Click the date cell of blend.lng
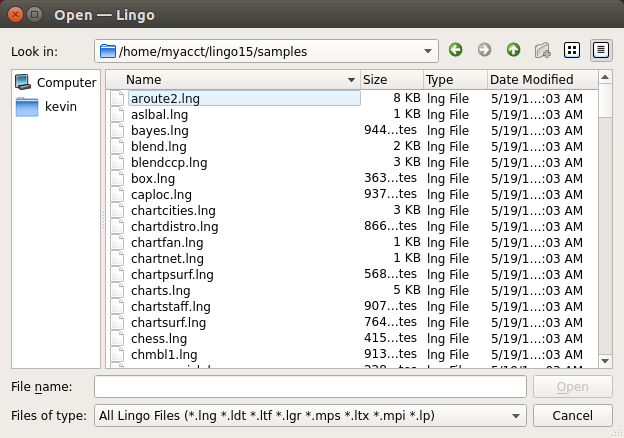 tap(537, 146)
